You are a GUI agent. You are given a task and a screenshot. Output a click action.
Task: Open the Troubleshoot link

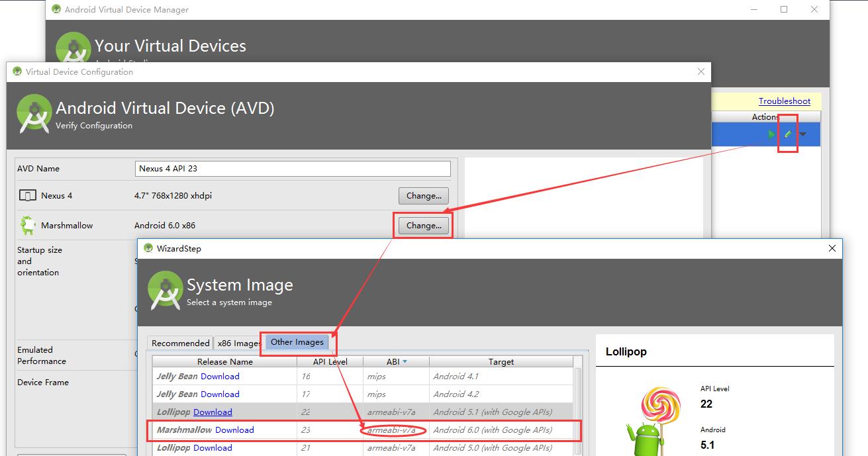[x=785, y=101]
